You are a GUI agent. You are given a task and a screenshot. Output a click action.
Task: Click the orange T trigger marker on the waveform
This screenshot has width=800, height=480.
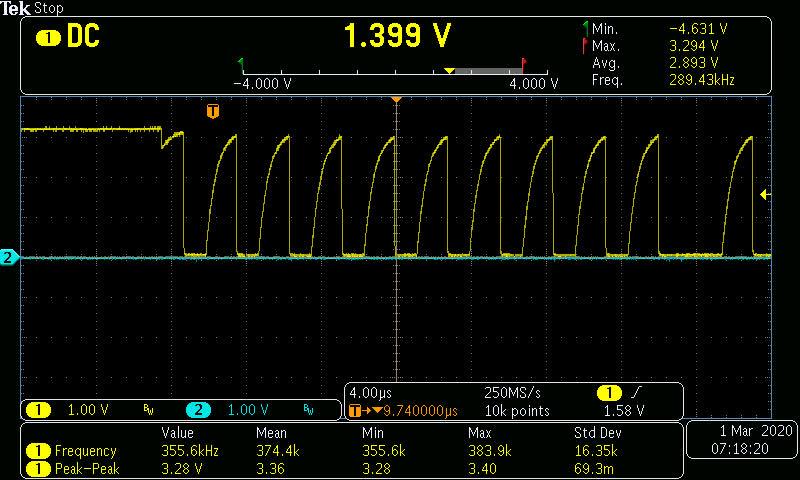[212, 111]
